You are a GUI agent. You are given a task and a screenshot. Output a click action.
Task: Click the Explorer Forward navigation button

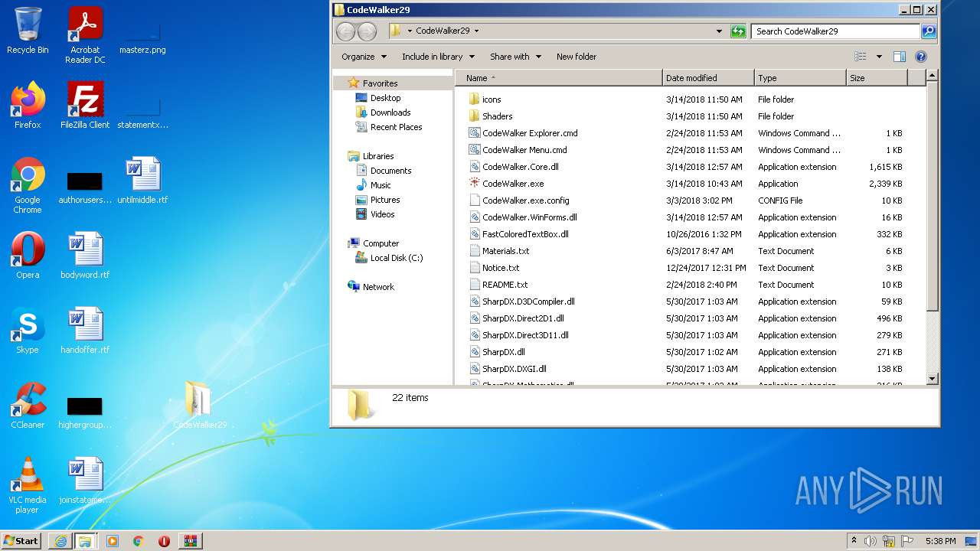[367, 31]
